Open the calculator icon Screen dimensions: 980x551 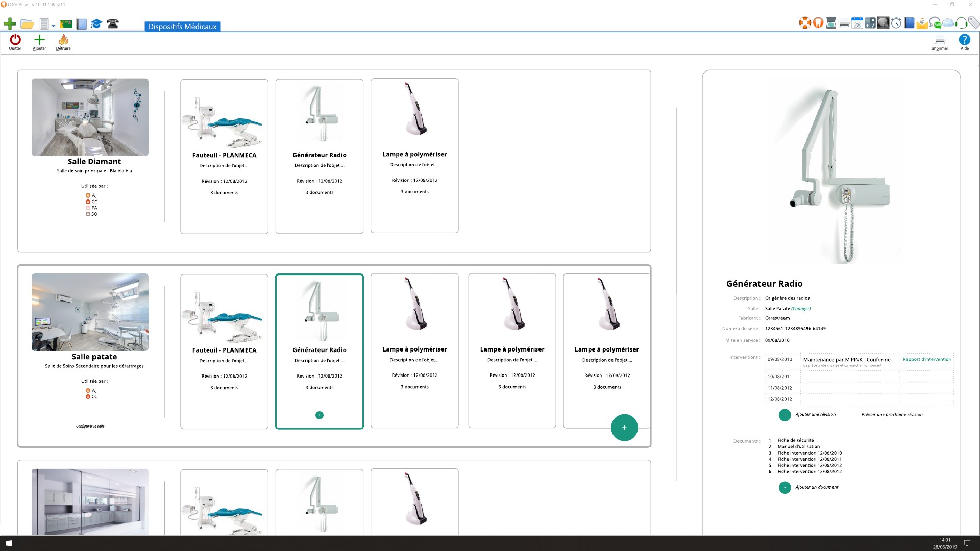pos(870,23)
